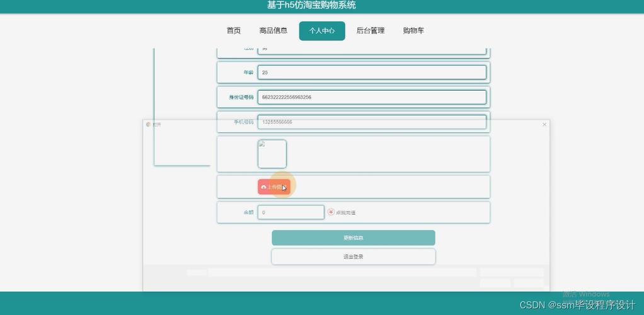Viewport: 644px width, 315px height.
Task: Click the 余额 label text
Action: 248,213
